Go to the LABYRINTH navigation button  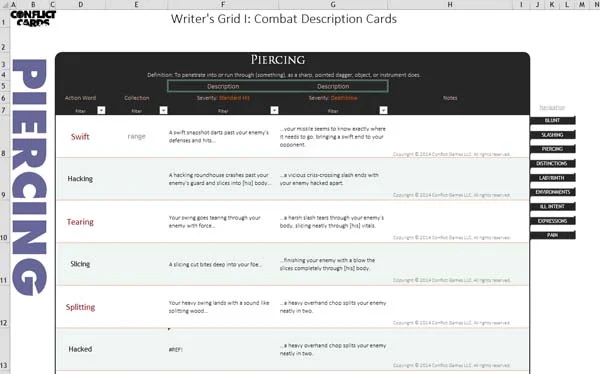coord(553,178)
